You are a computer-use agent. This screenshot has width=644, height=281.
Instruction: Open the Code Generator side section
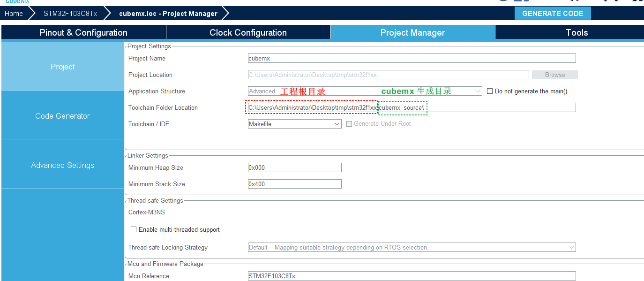pos(62,116)
